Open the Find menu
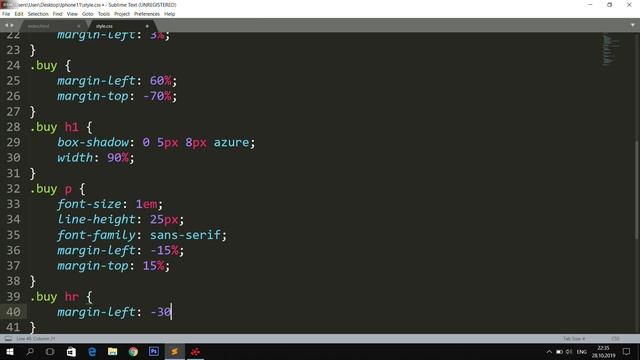640x360 pixels. coord(57,14)
